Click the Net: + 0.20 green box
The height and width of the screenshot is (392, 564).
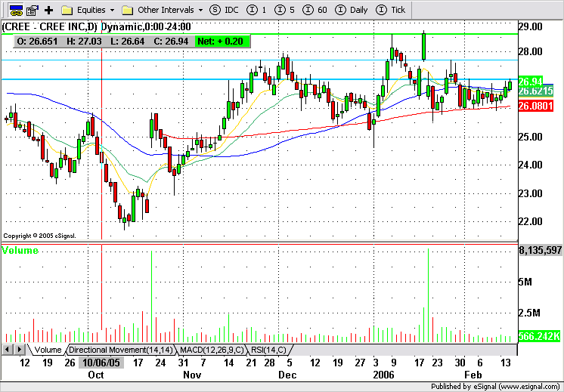click(222, 42)
